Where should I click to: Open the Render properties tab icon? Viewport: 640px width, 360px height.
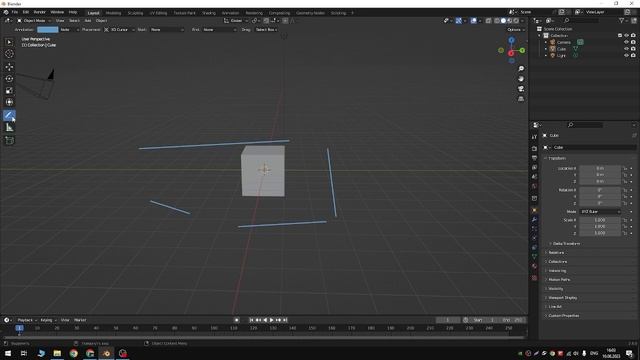coord(534,149)
